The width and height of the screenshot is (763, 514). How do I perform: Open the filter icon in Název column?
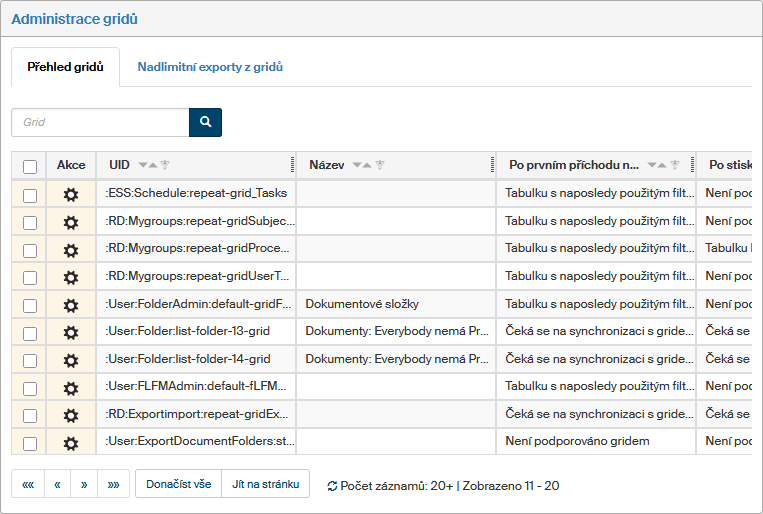coord(380,165)
